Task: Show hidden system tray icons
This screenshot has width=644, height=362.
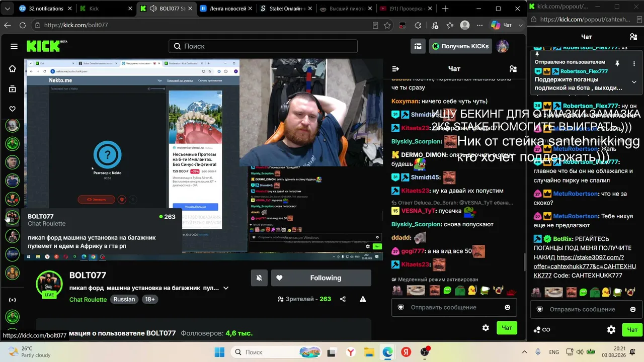Action: (524, 352)
